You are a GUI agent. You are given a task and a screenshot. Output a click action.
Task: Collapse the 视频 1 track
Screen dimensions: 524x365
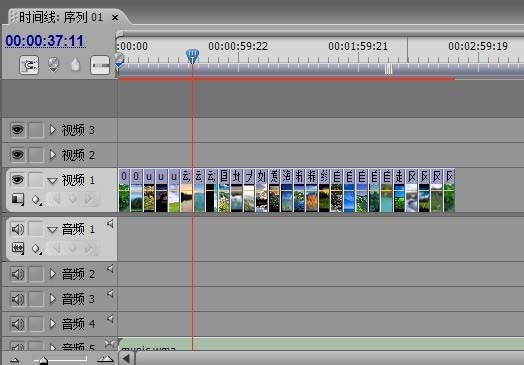pos(52,181)
